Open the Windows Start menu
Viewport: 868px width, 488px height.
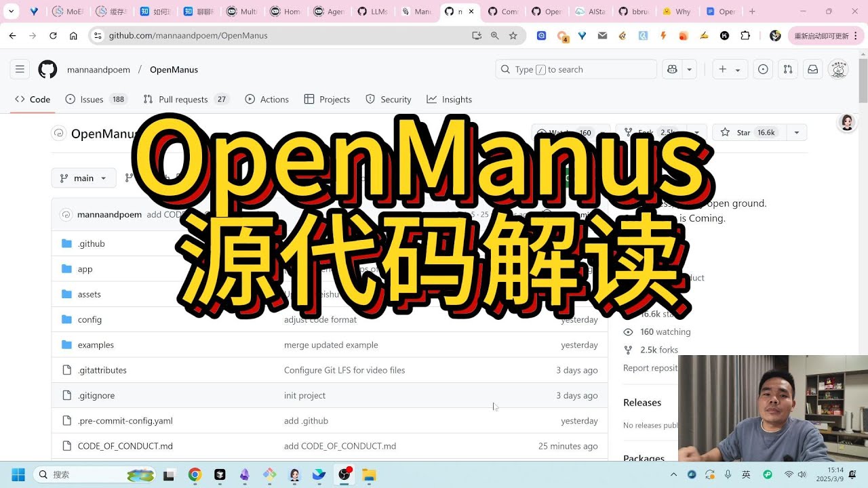[18, 474]
